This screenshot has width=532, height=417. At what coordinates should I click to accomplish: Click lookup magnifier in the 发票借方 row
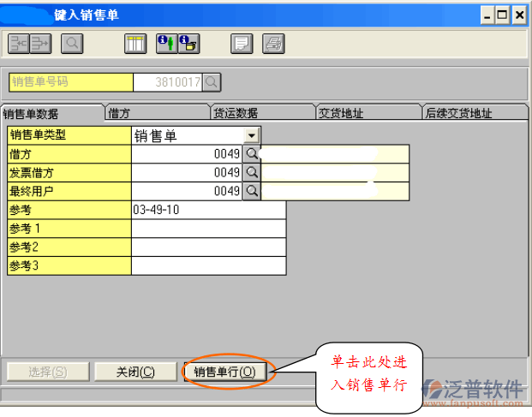252,173
